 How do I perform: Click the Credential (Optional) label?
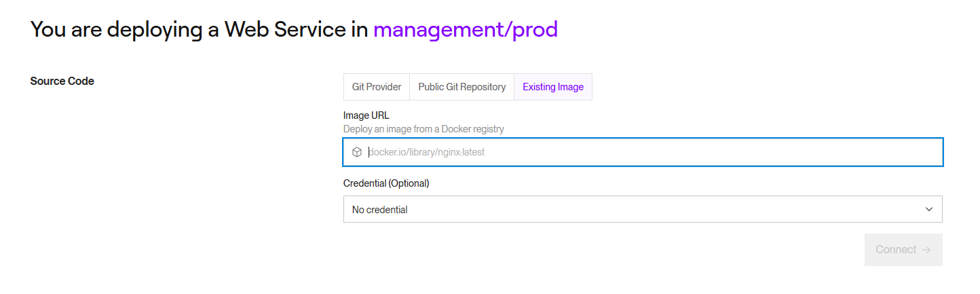pyautogui.click(x=386, y=183)
